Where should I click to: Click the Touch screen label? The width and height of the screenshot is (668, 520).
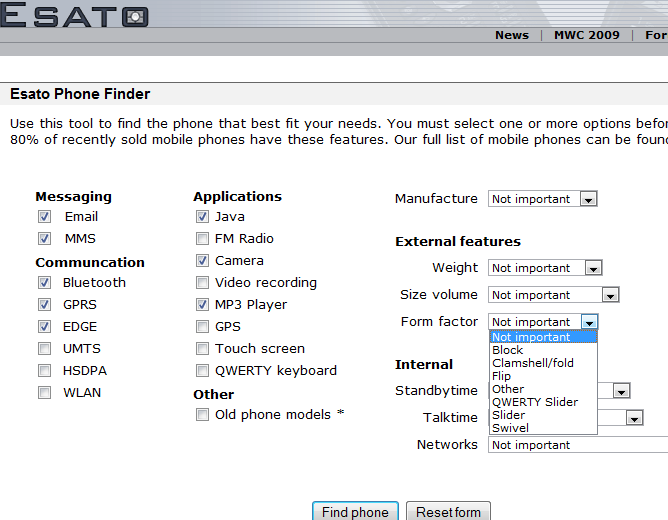coord(260,349)
